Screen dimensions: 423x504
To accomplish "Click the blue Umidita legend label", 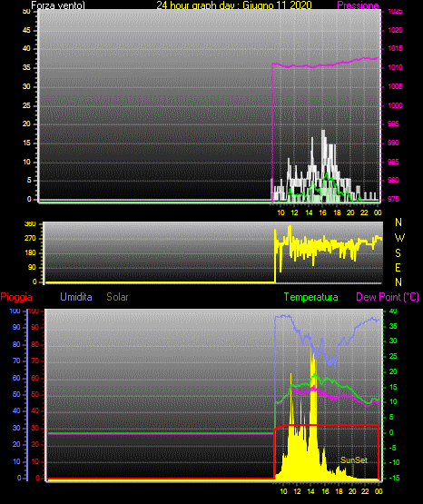I will click(x=76, y=297).
